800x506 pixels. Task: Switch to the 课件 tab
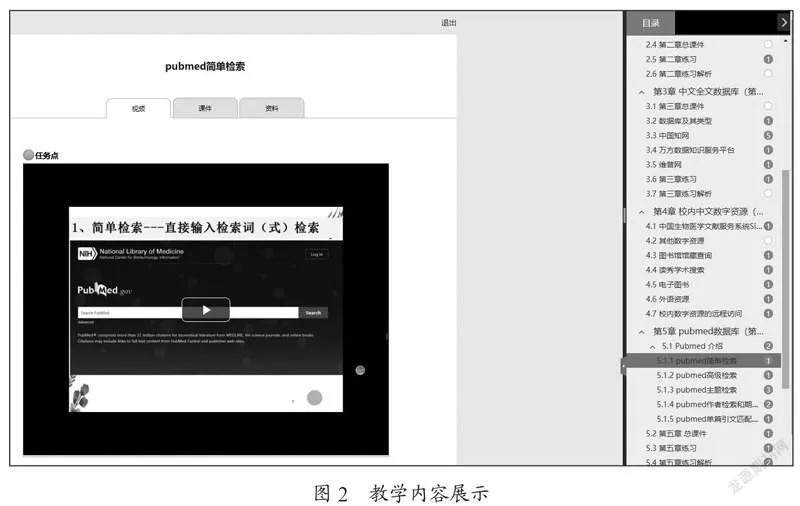click(x=205, y=108)
